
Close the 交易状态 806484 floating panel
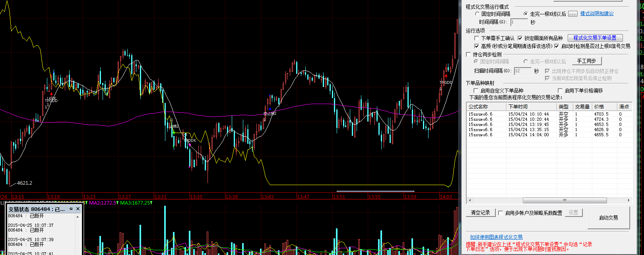[x=78, y=209]
